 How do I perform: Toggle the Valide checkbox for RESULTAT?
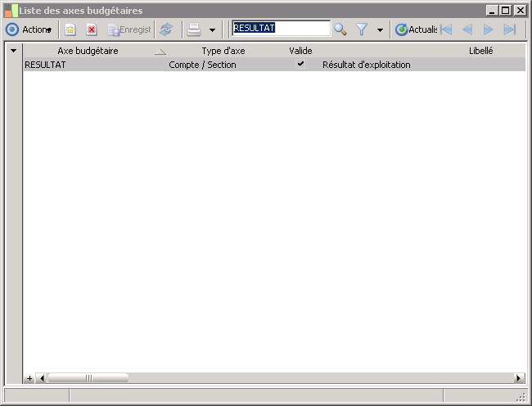pyautogui.click(x=300, y=64)
